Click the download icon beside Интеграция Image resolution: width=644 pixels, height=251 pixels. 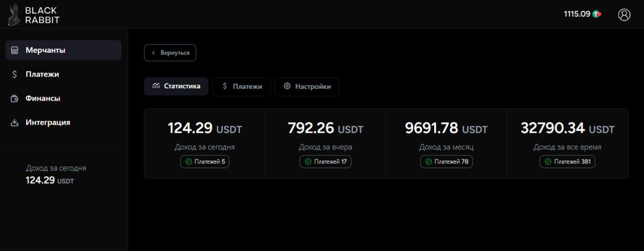(x=15, y=123)
